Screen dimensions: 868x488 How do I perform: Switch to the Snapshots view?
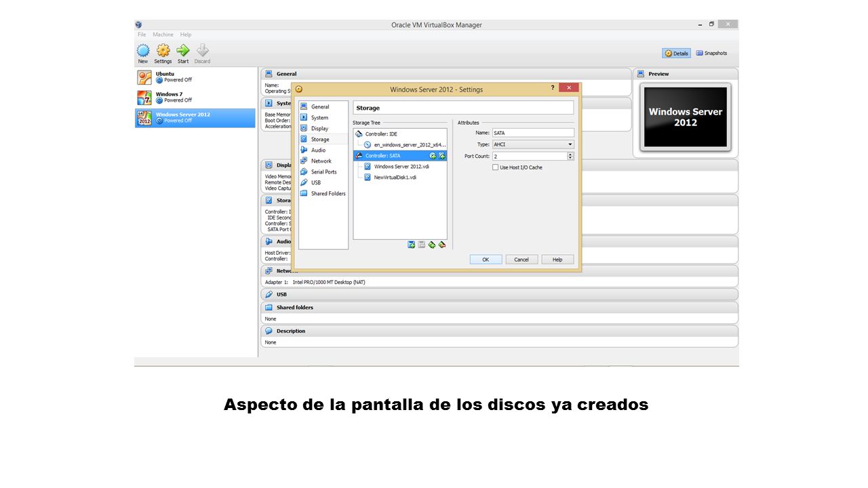[711, 53]
